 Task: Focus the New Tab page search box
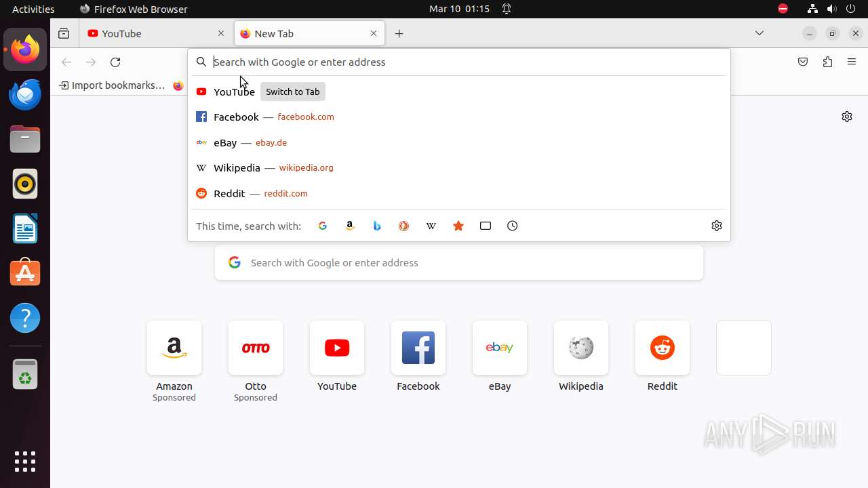click(x=459, y=263)
